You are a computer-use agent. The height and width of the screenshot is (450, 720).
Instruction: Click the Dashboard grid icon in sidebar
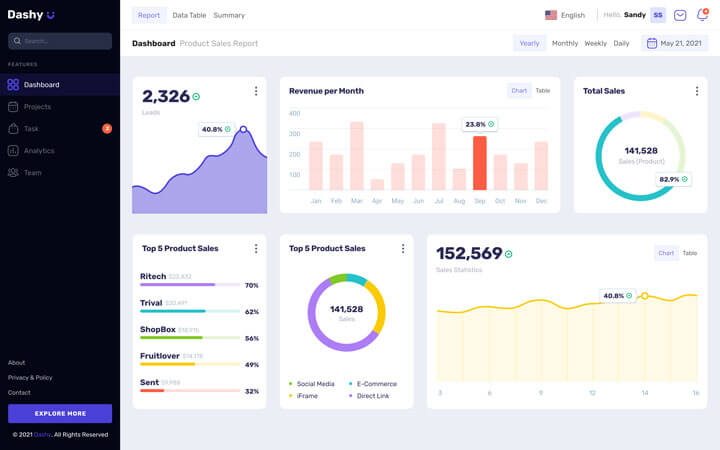(x=13, y=85)
